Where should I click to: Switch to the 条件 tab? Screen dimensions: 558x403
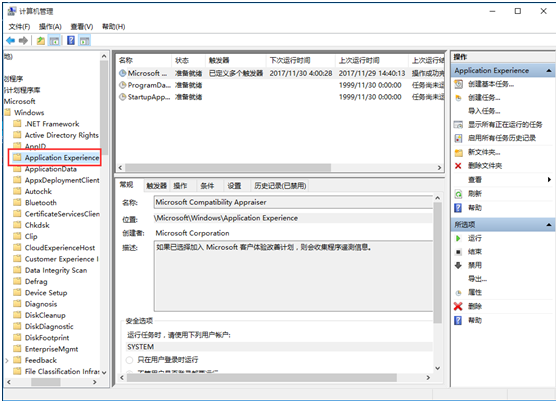[x=207, y=186]
